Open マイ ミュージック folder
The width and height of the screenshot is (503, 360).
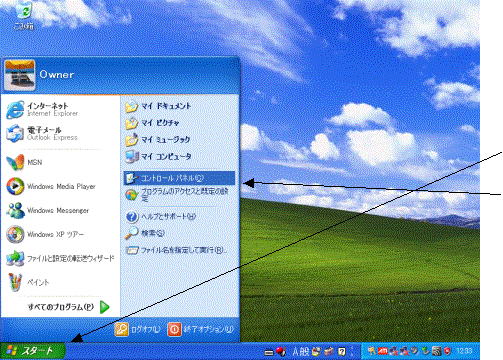coord(158,140)
